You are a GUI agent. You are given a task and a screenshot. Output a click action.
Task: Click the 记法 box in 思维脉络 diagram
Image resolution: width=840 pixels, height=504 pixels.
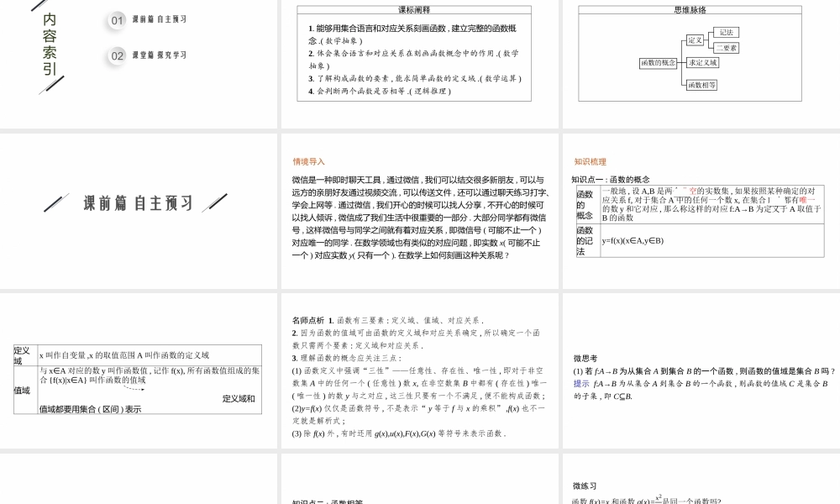[727, 32]
